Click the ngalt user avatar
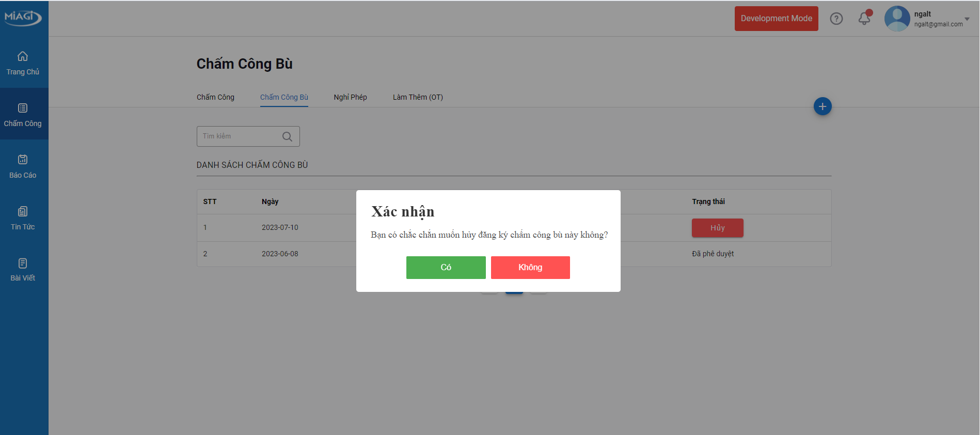This screenshot has height=435, width=980. tap(897, 19)
